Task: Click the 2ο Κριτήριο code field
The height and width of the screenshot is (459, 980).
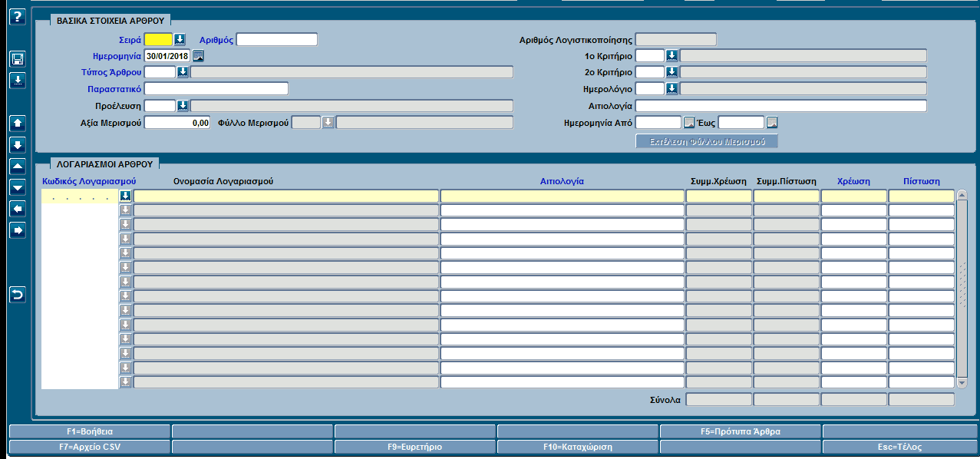Action: click(x=650, y=72)
